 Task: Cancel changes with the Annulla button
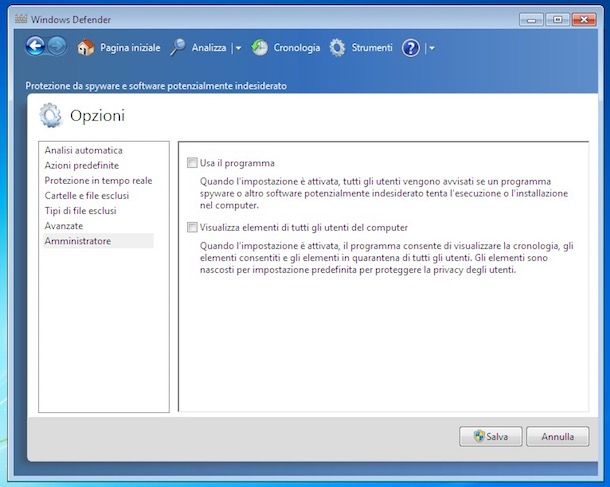[x=557, y=436]
